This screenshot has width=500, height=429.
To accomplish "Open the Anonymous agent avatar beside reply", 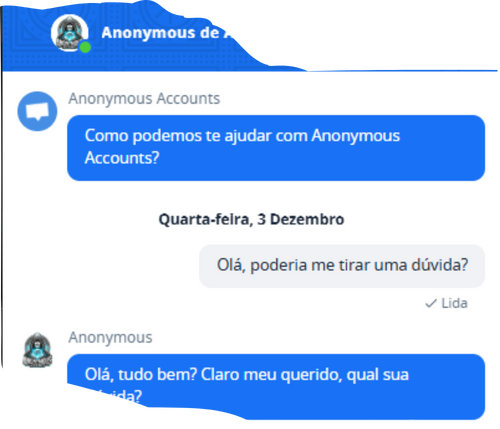I will point(37,350).
